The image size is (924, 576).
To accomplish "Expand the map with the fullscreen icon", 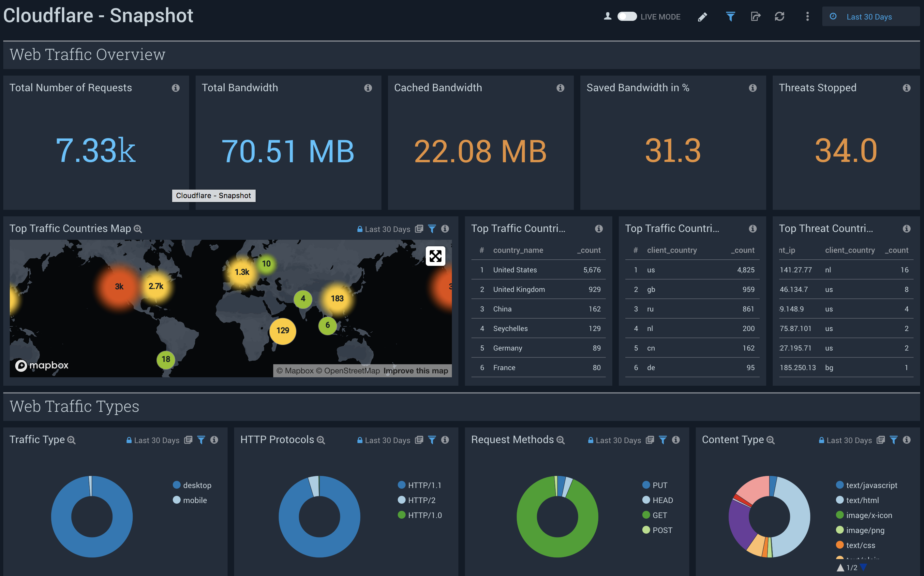I will [436, 256].
